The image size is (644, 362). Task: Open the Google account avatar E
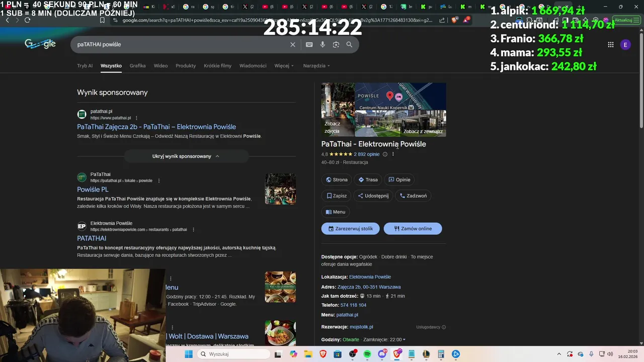coord(625,45)
